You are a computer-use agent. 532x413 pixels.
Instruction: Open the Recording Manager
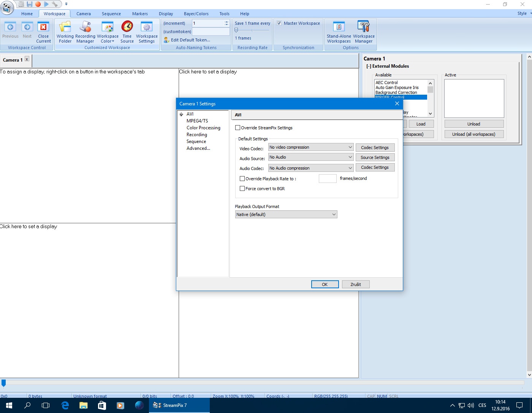[x=85, y=32]
